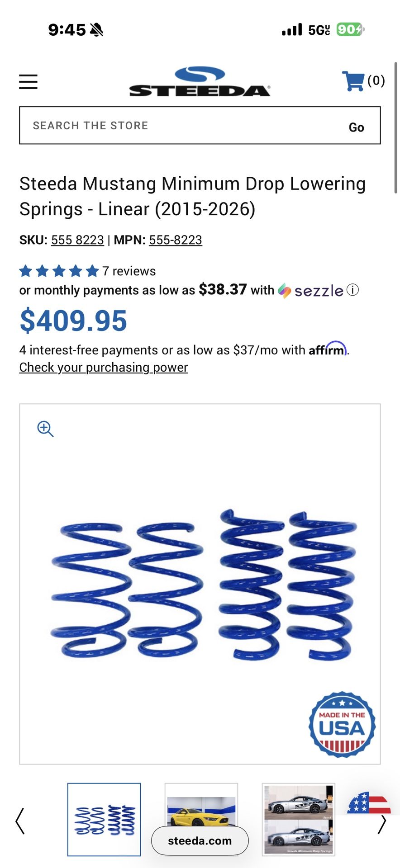Open the hamburger navigation menu
Image resolution: width=400 pixels, height=868 pixels.
click(x=28, y=81)
